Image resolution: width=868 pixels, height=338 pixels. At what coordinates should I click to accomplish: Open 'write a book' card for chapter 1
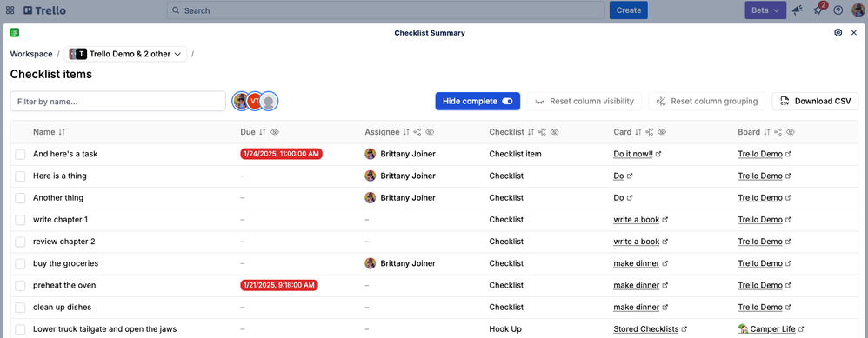[636, 220]
